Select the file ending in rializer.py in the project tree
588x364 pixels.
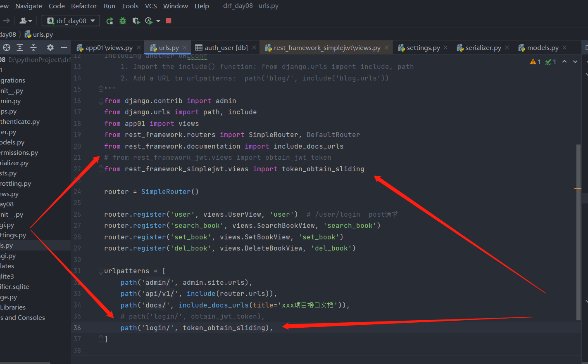coord(14,163)
